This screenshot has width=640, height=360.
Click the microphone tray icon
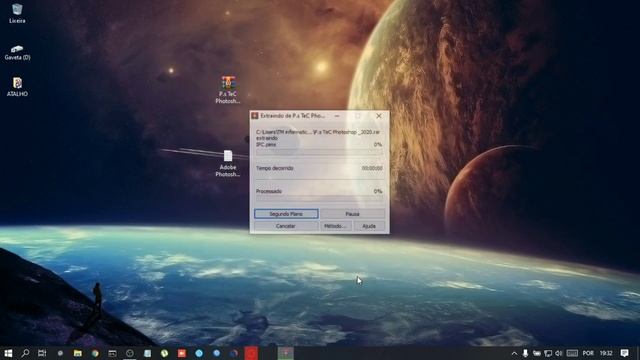coord(525,353)
